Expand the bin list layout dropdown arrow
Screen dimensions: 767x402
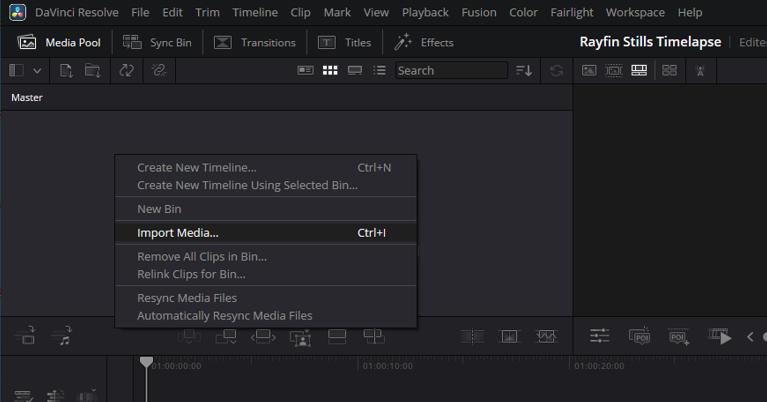coord(38,71)
